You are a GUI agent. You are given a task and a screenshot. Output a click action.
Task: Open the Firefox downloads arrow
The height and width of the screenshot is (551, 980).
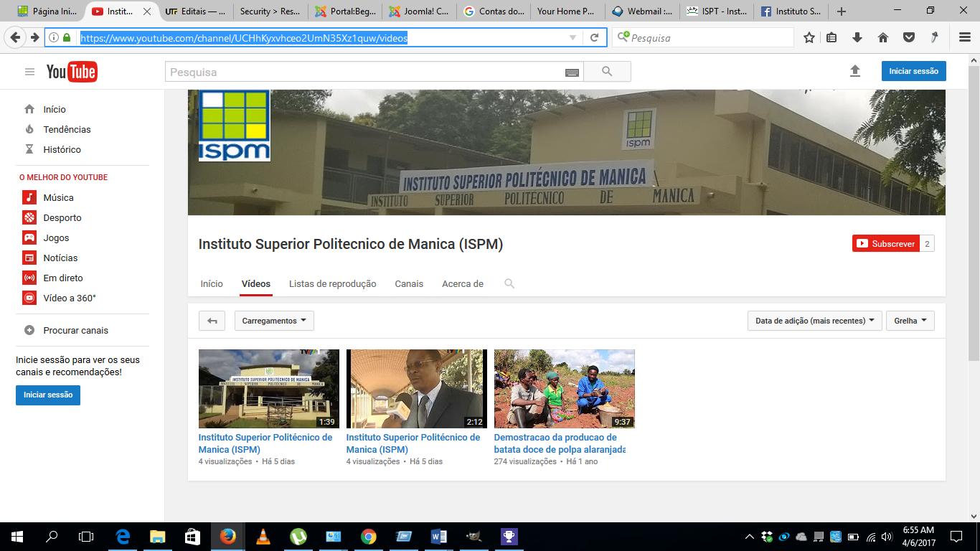(x=857, y=37)
